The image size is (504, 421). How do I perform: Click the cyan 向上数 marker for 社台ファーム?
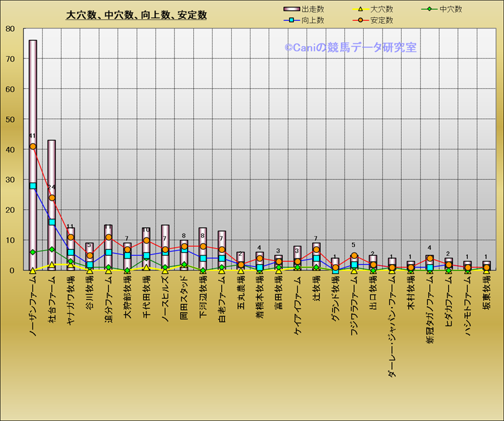coord(52,222)
